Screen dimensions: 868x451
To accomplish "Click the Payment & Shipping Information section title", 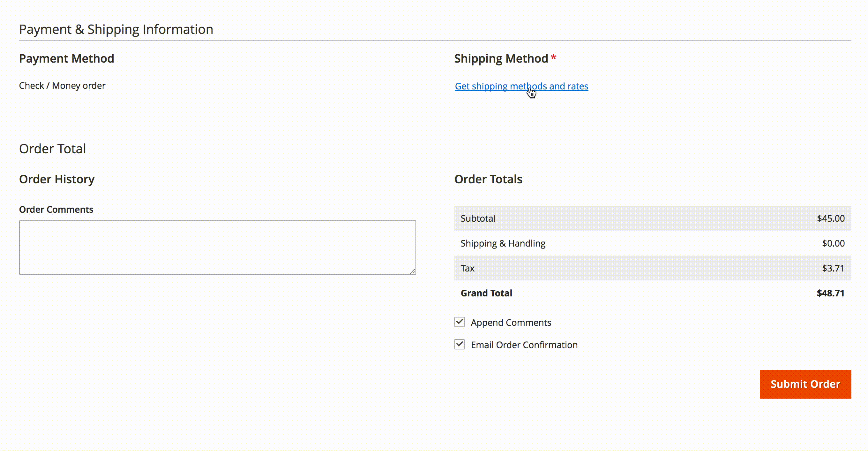I will point(116,29).
